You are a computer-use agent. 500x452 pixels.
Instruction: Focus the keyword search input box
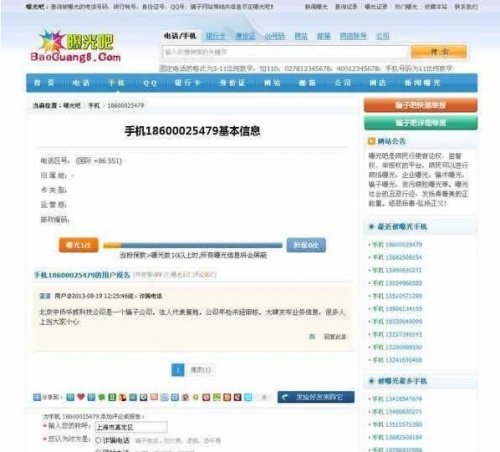coord(285,52)
